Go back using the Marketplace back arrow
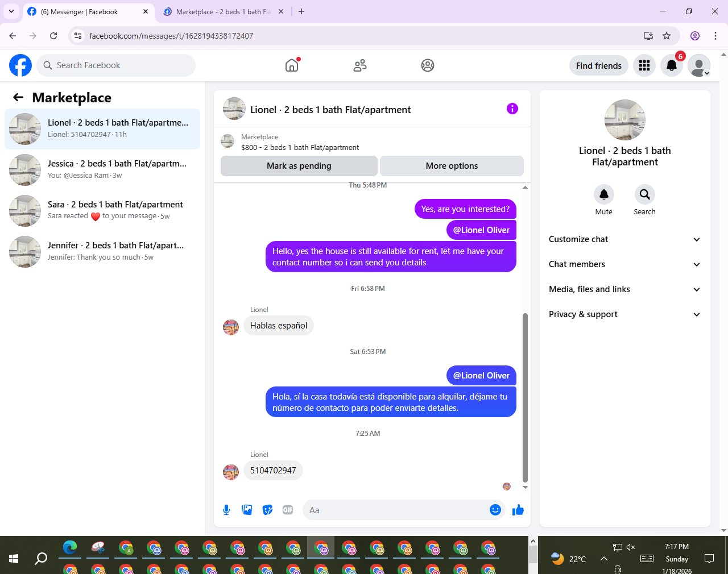This screenshot has height=574, width=728. pos(18,98)
